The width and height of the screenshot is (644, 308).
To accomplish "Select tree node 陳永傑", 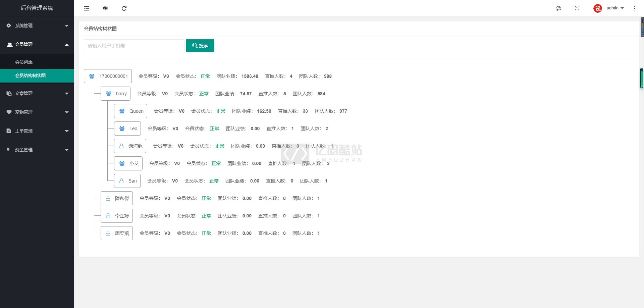I will 117,198.
